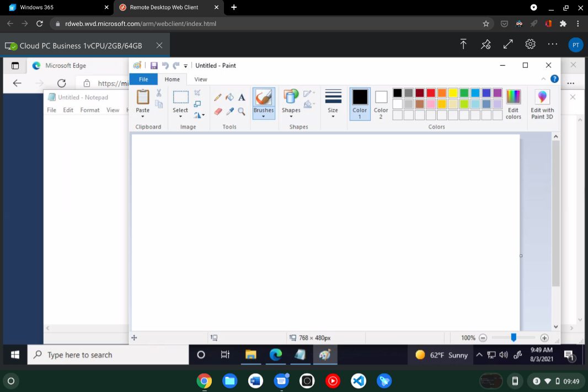The width and height of the screenshot is (588, 392).
Task: Expand the Brushes dropdown arrow
Action: 264,116
